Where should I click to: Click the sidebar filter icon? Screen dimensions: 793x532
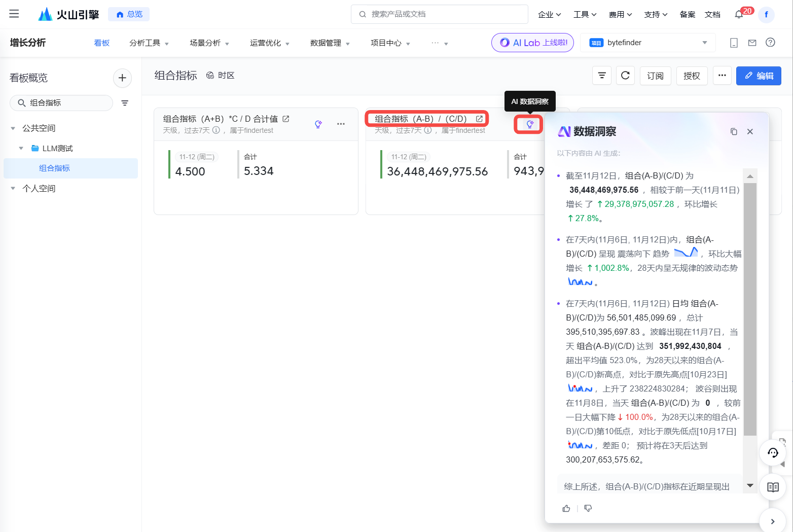tap(125, 103)
